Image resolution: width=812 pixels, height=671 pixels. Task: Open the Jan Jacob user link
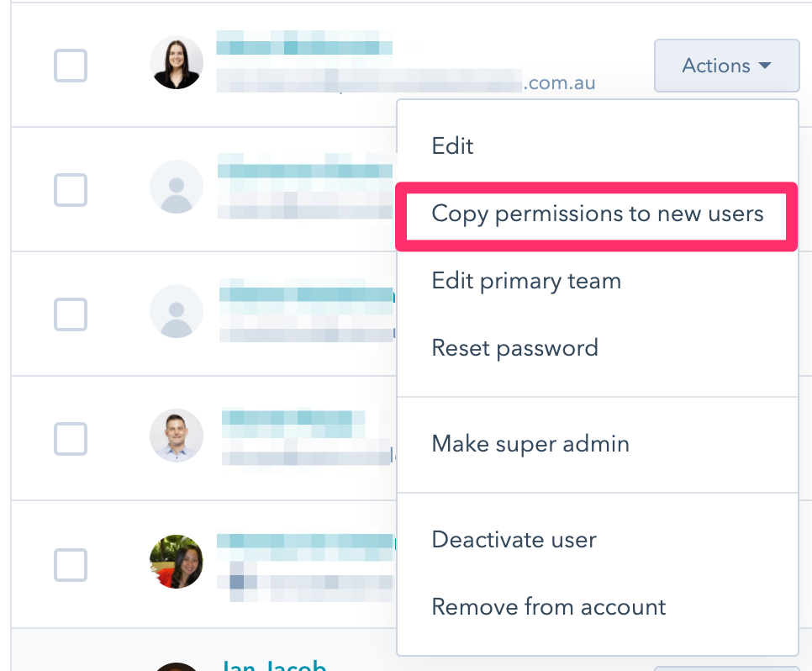point(272,664)
